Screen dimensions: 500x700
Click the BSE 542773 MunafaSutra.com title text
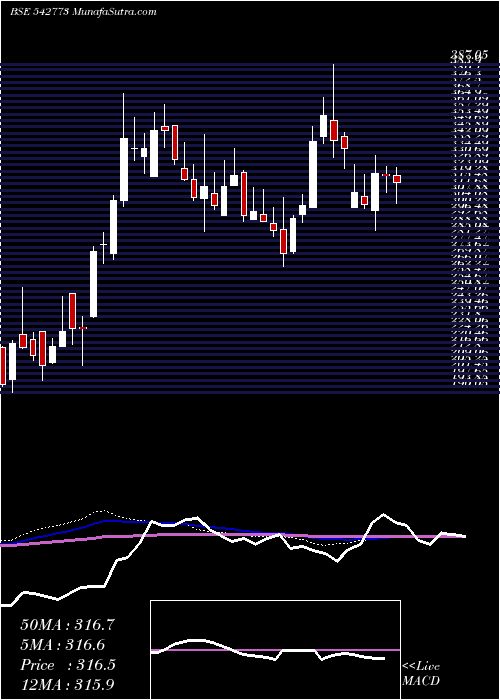(x=83, y=12)
